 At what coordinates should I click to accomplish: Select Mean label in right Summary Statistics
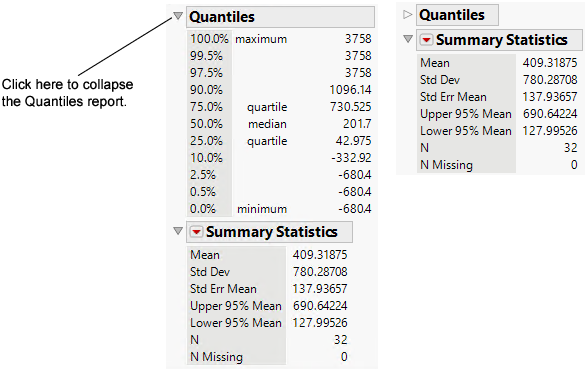click(435, 63)
